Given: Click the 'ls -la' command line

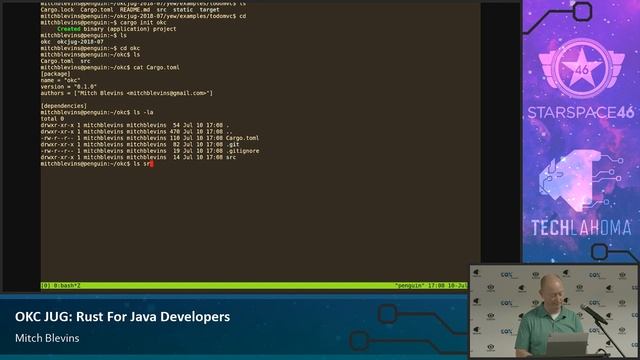Looking at the screenshot, I should (x=97, y=112).
